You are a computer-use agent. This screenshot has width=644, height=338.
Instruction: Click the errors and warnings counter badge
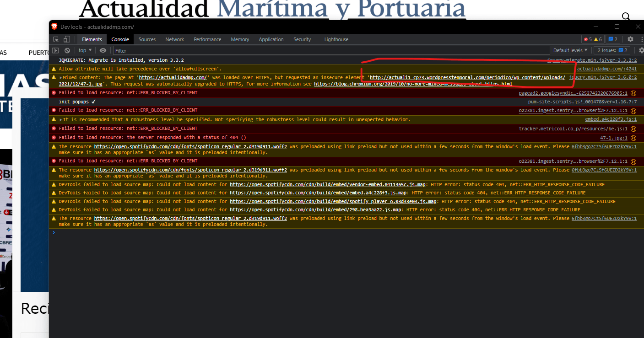pos(593,39)
